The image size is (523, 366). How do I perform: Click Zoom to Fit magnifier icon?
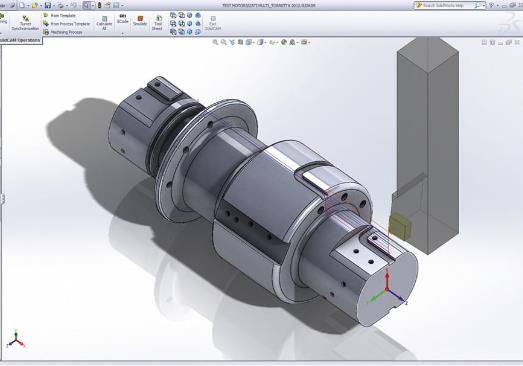[215, 42]
